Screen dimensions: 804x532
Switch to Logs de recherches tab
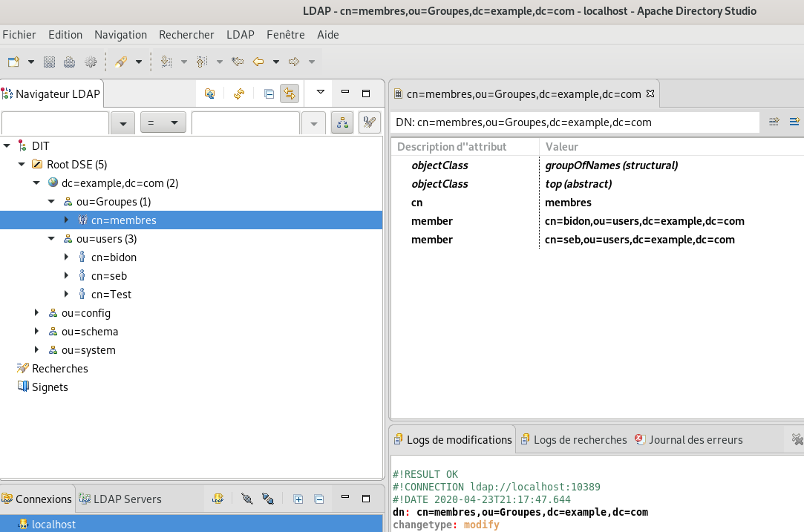[x=574, y=440]
